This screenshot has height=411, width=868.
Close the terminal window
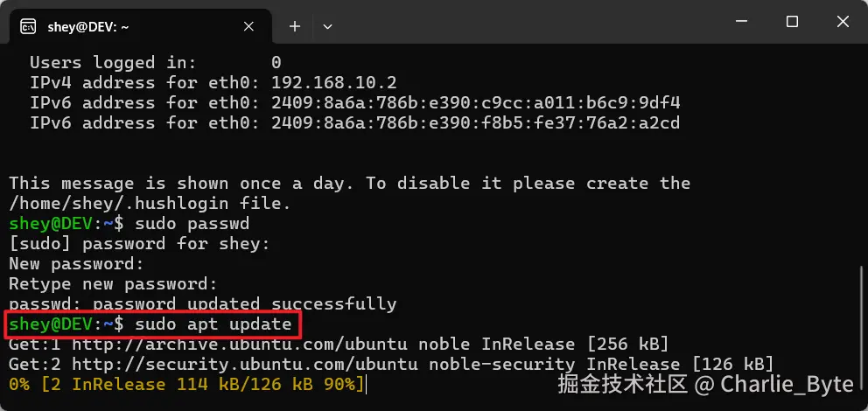843,22
